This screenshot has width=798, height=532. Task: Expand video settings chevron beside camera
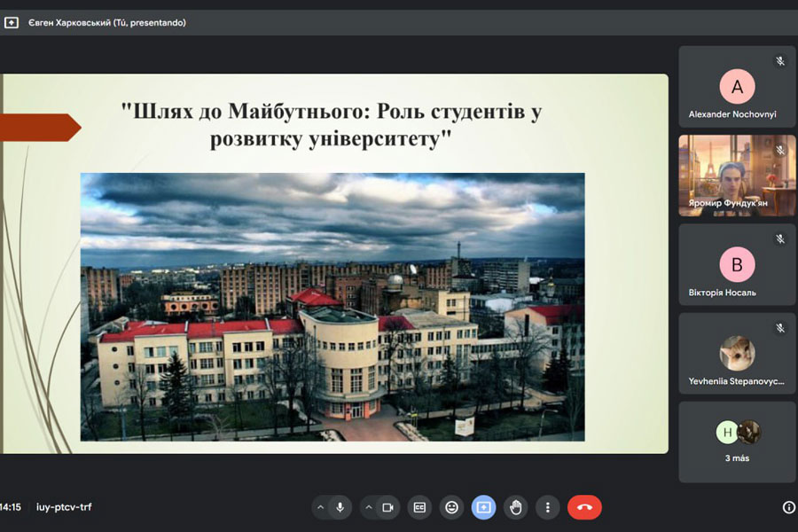coord(369,507)
